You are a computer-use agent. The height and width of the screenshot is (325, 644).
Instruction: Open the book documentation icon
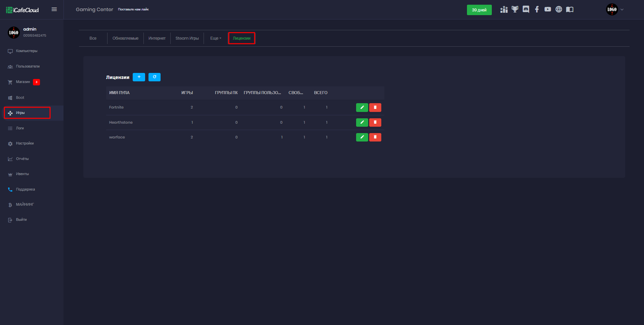(x=570, y=9)
